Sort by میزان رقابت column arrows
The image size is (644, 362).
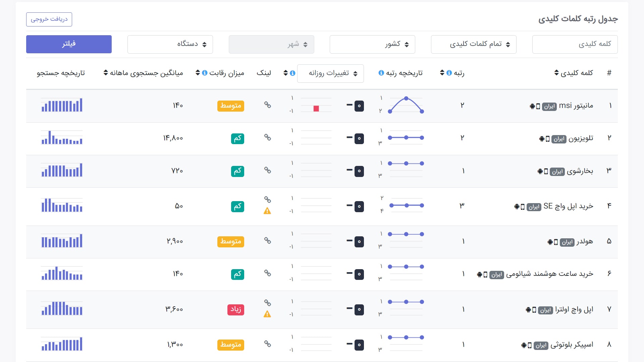(198, 73)
